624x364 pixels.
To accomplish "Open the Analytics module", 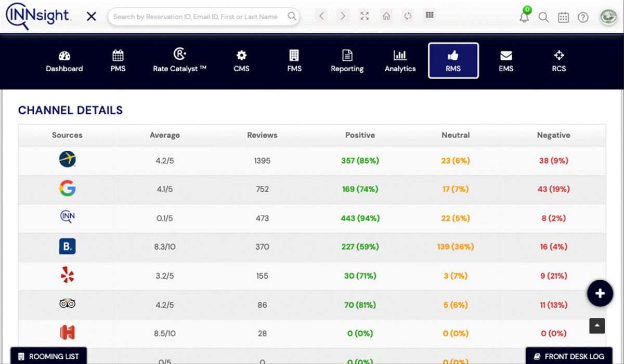I will 400,61.
